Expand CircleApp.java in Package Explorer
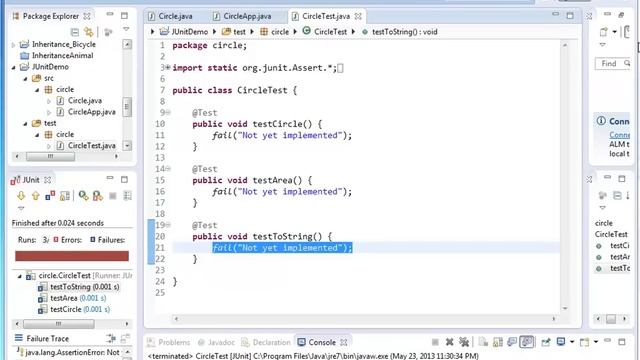The image size is (640, 360). (x=49, y=112)
